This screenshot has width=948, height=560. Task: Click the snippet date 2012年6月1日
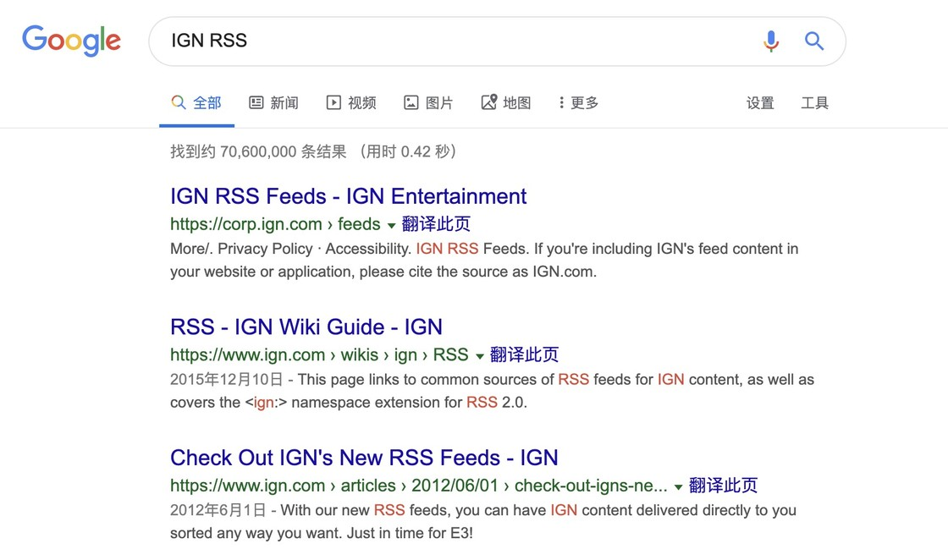click(x=218, y=510)
